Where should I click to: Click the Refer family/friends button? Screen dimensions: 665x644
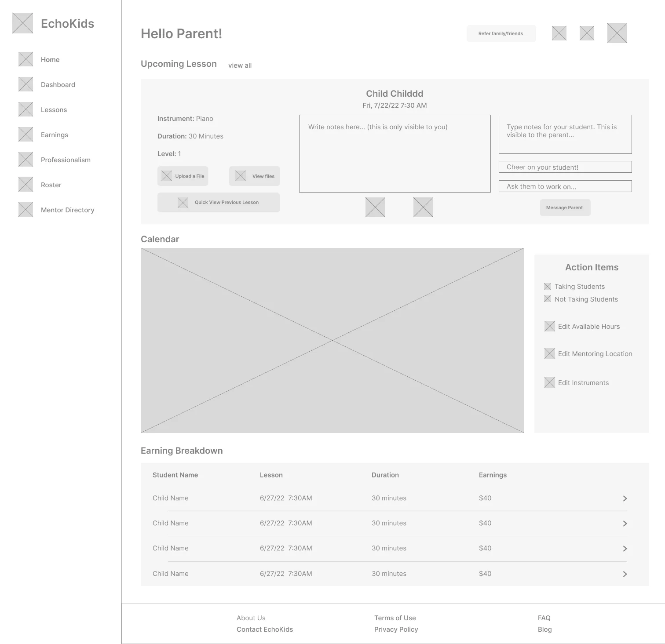501,33
